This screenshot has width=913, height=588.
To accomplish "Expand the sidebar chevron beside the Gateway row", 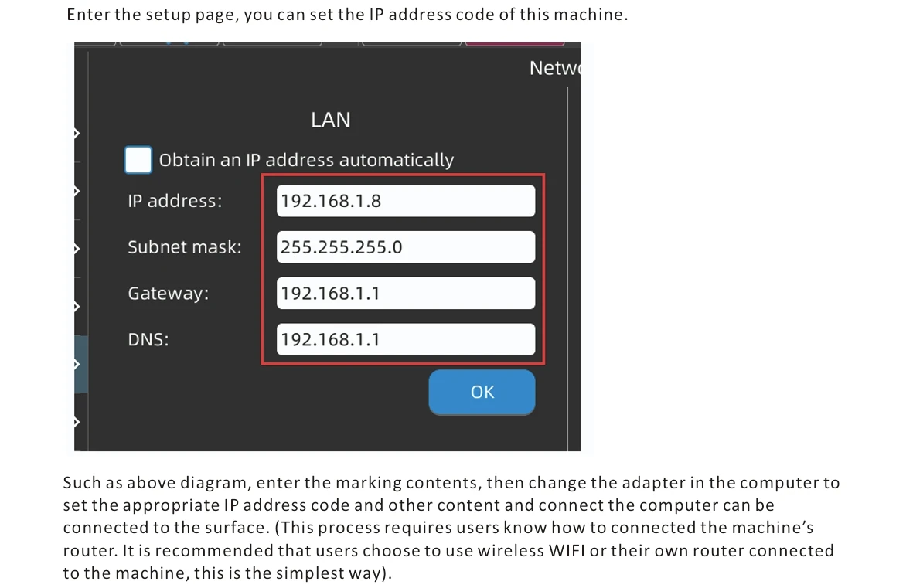I will [77, 307].
